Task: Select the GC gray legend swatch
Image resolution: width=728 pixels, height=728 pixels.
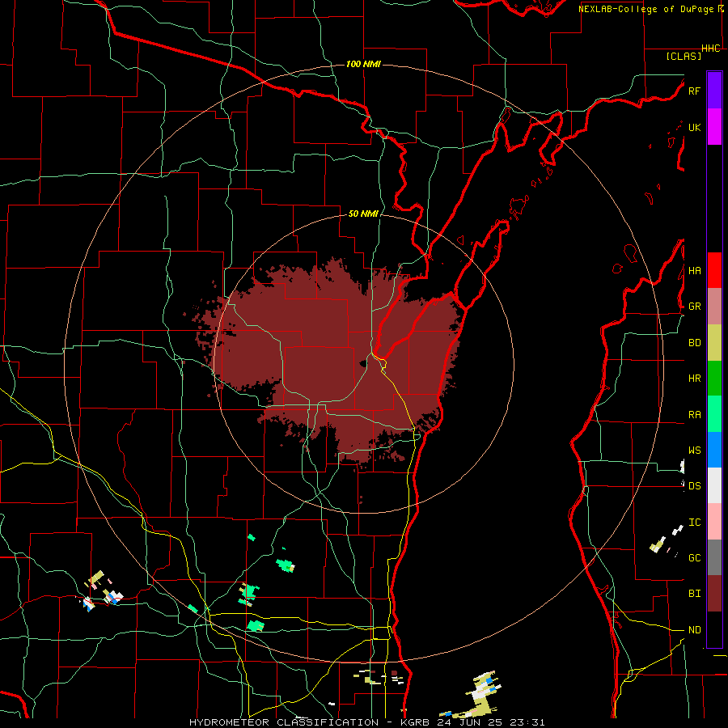Action: click(714, 557)
